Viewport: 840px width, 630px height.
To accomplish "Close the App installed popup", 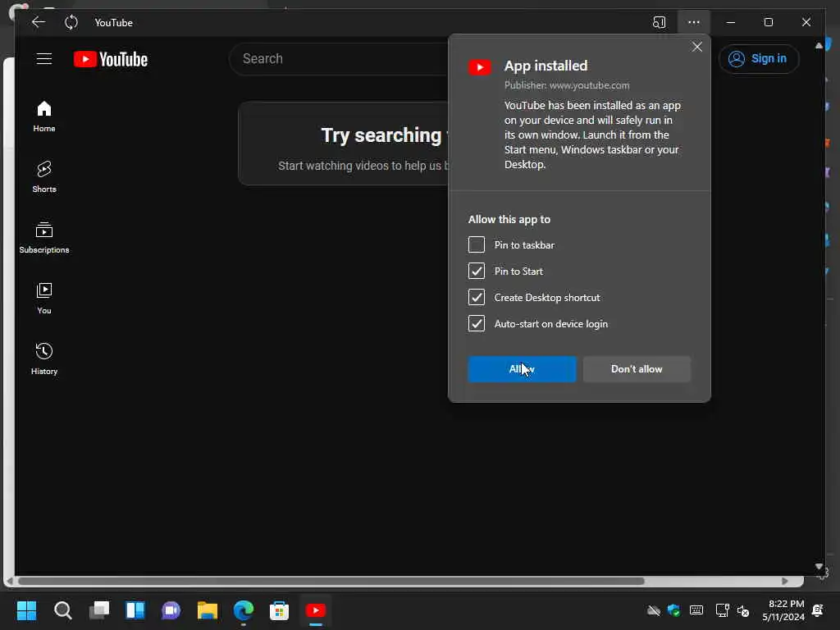I will tap(697, 47).
